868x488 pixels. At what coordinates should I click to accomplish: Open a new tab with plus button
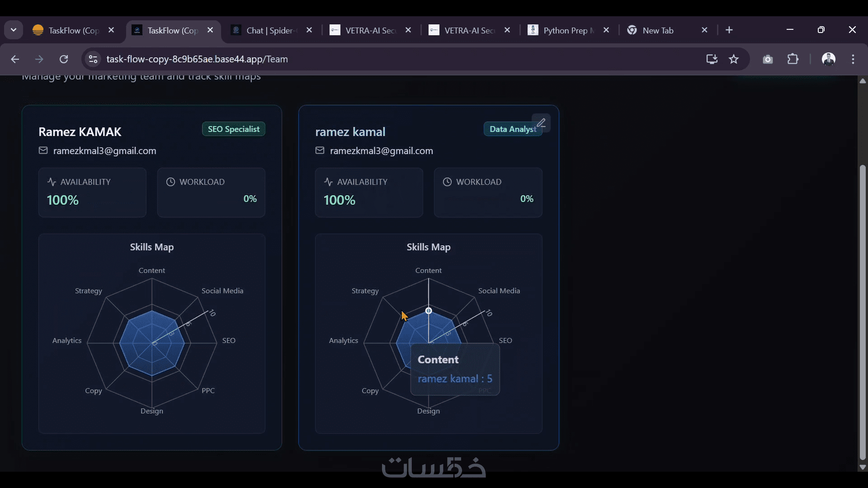click(729, 30)
